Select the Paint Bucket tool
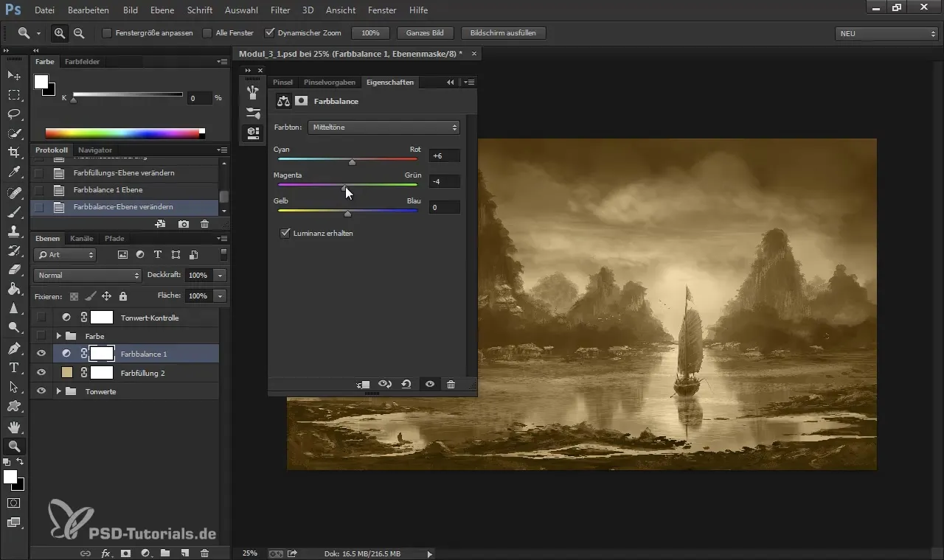 14,289
